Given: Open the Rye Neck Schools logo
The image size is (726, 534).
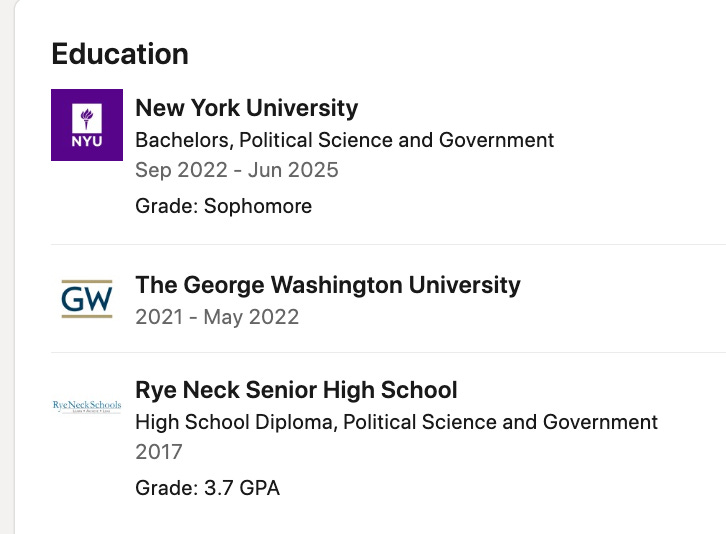Looking at the screenshot, I should click(87, 406).
